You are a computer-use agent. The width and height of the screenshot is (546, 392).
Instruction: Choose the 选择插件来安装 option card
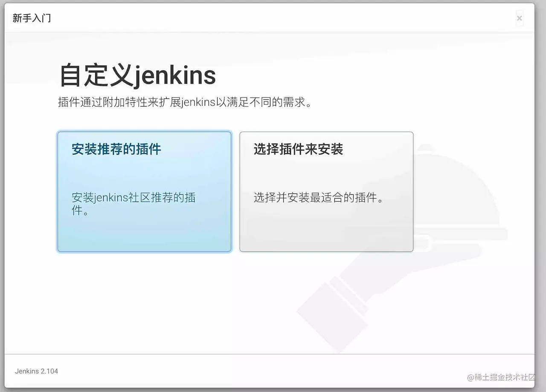point(326,192)
